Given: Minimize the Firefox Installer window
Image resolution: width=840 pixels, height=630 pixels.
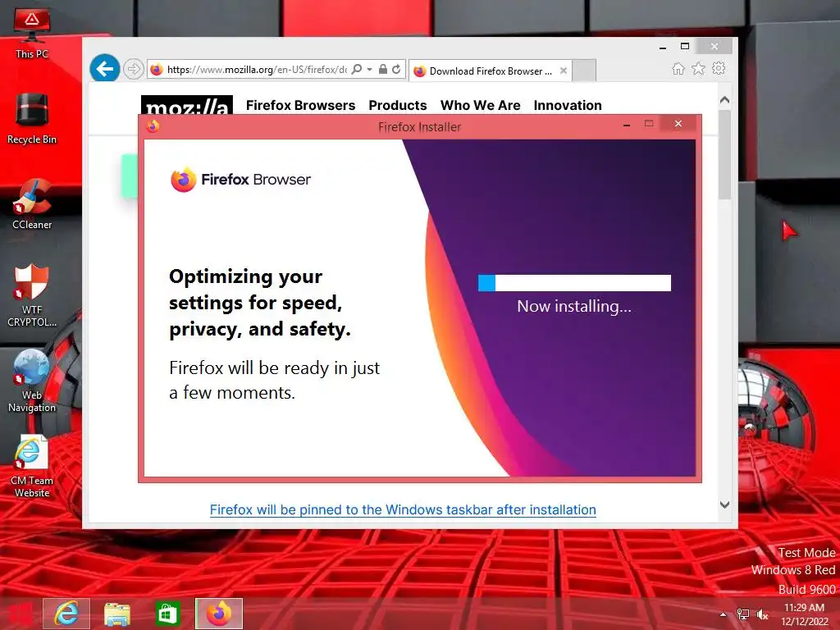Looking at the screenshot, I should tap(627, 125).
